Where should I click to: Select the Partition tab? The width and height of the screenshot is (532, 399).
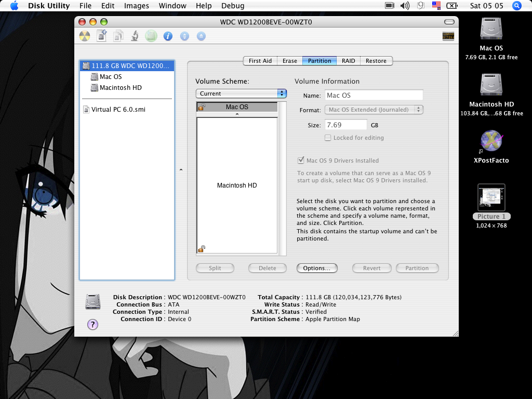(x=320, y=61)
